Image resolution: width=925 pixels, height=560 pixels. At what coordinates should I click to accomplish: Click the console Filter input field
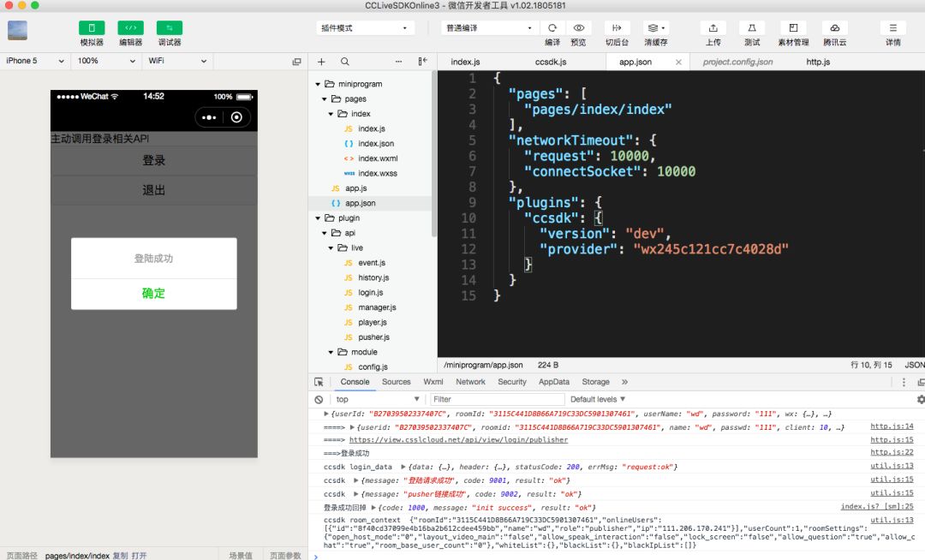498,400
